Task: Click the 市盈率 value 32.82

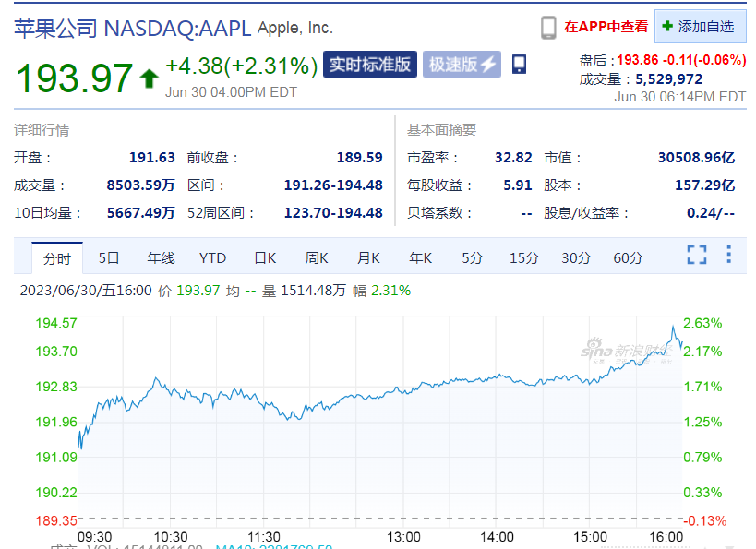Action: pyautogui.click(x=513, y=158)
